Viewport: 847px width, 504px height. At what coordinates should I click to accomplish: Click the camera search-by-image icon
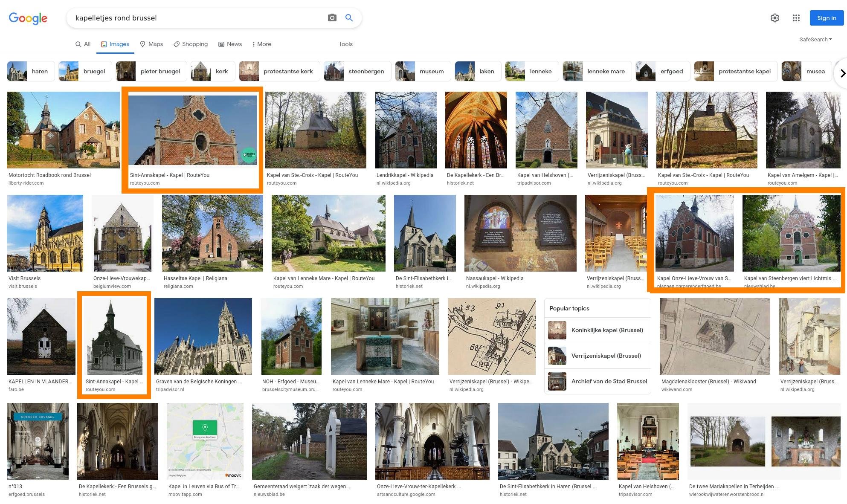point(332,18)
